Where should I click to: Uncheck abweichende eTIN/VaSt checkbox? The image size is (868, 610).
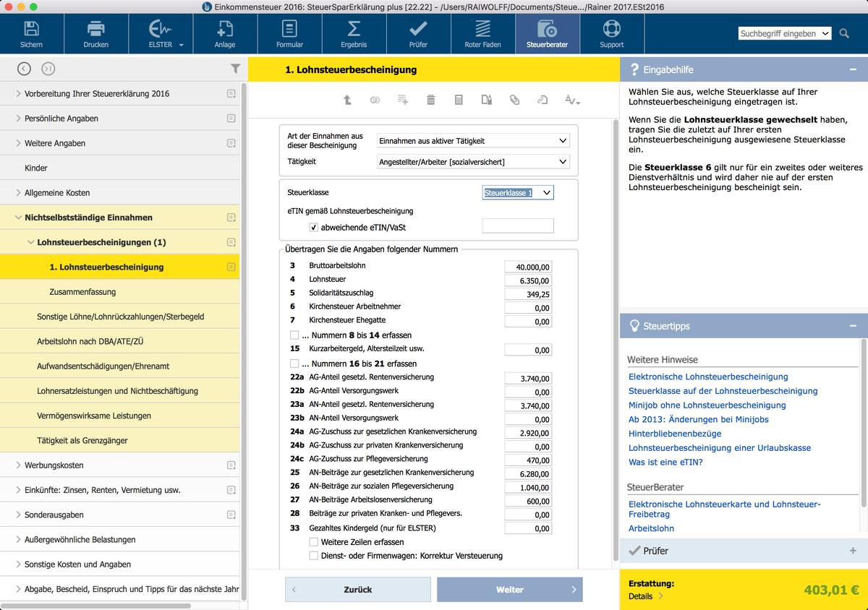point(313,227)
